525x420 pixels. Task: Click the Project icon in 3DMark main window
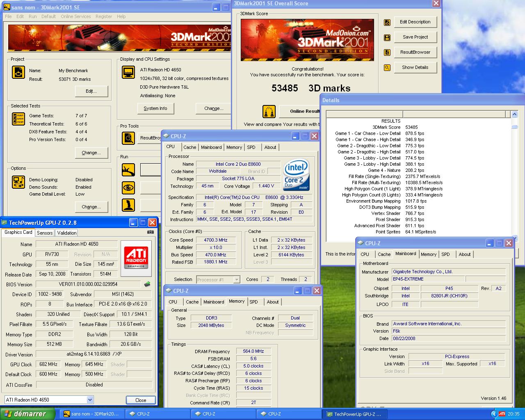18,72
